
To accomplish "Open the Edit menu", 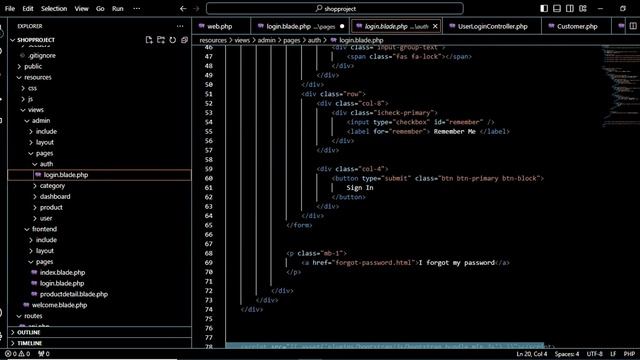I will (28, 9).
